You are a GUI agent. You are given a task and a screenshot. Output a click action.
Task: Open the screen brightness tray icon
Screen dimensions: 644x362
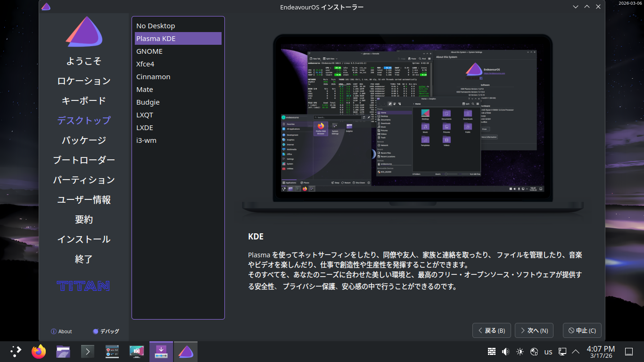[x=520, y=352]
